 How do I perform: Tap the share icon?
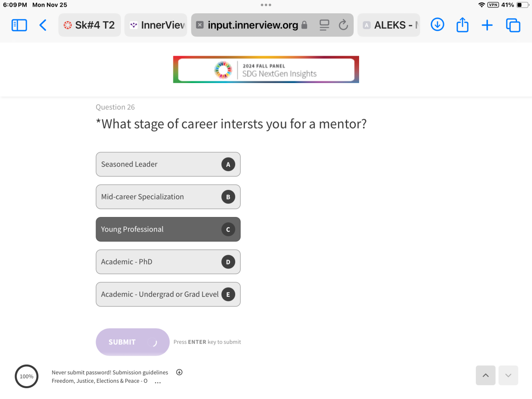[462, 25]
